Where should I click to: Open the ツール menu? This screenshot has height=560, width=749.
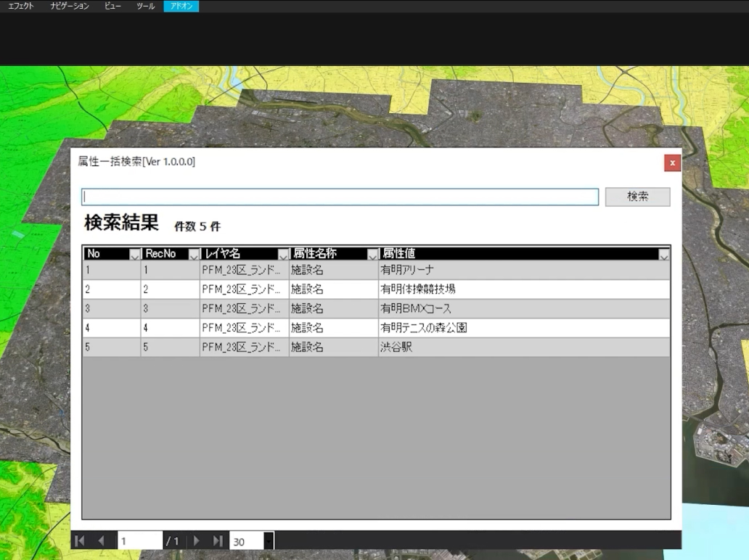(x=145, y=5)
